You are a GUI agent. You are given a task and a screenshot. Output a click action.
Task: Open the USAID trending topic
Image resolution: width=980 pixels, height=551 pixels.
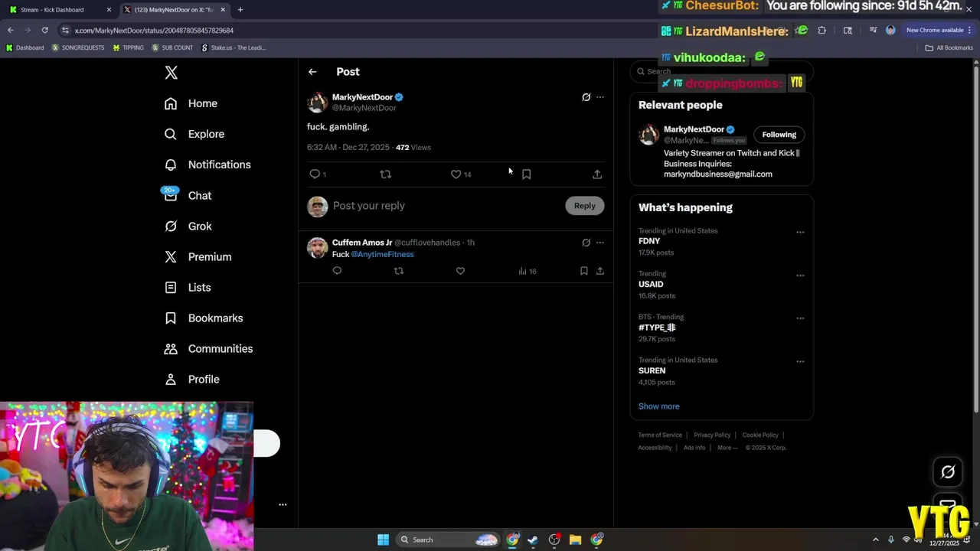click(x=651, y=284)
